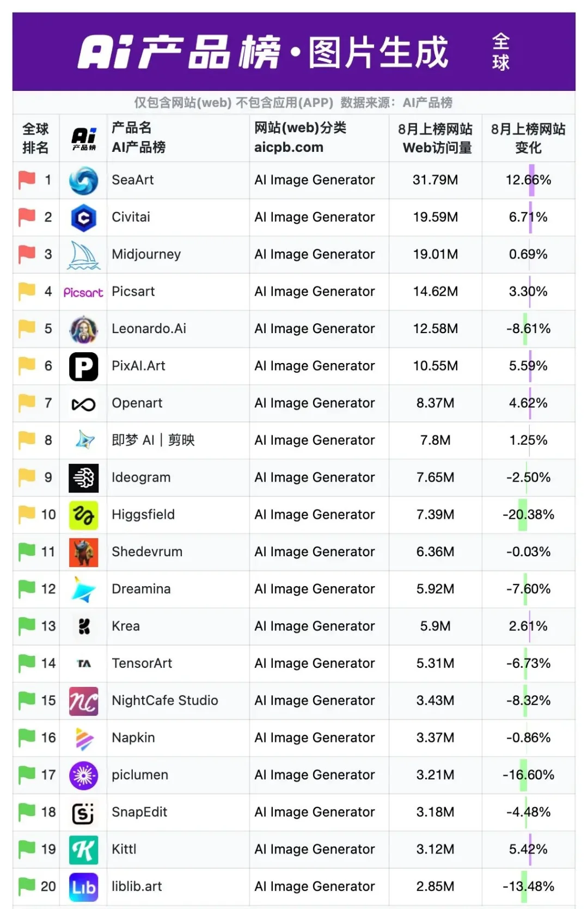The width and height of the screenshot is (588, 909).
Task: Click the Openart infinity loop icon
Action: 84,404
